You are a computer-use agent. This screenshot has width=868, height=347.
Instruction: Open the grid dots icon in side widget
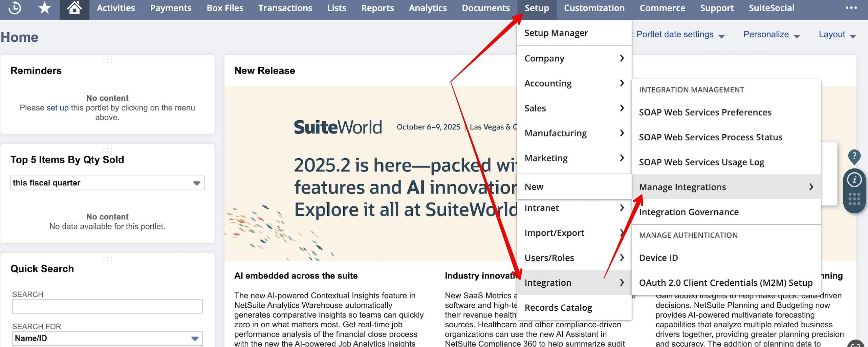pyautogui.click(x=854, y=199)
